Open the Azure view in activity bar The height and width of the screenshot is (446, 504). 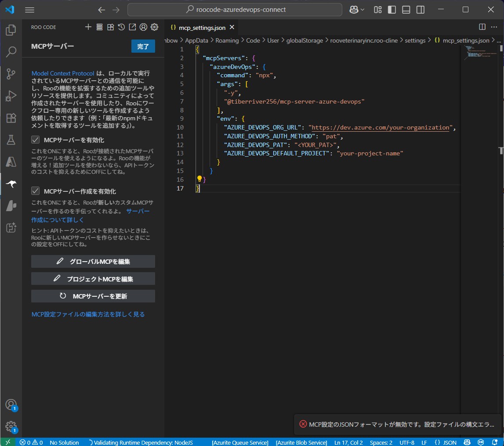[11, 162]
